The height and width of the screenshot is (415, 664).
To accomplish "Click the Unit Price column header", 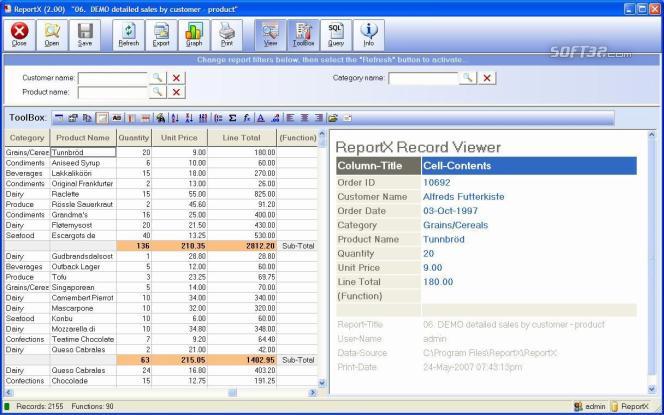I will (180, 138).
